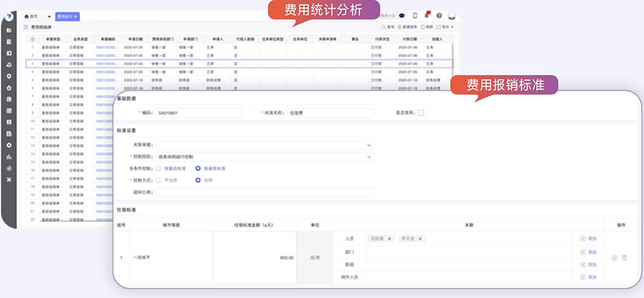This screenshot has height=298, width=644.
Task: Switch to the 首页 tab
Action: tap(31, 16)
